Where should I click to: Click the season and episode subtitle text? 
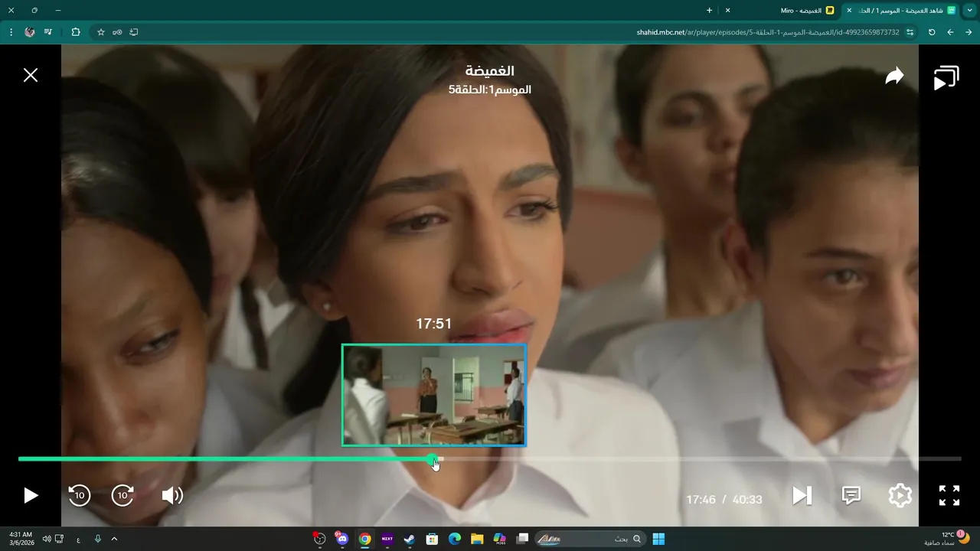coord(490,90)
